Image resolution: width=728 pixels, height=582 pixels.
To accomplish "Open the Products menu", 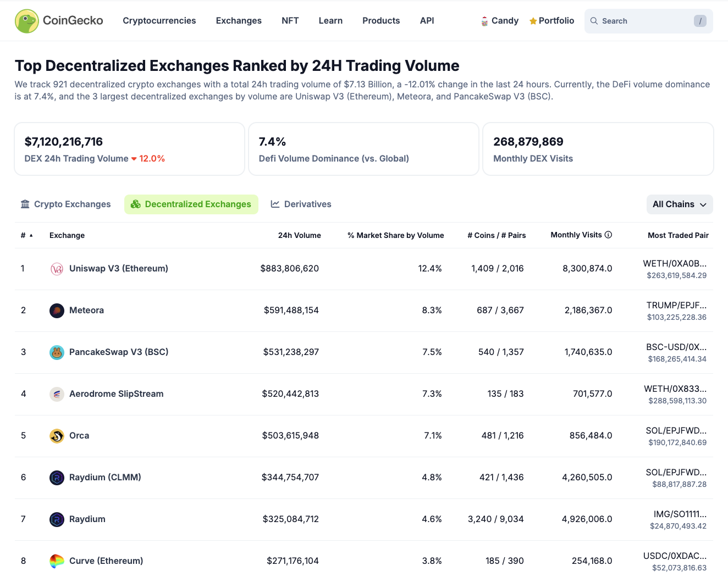I will point(381,21).
